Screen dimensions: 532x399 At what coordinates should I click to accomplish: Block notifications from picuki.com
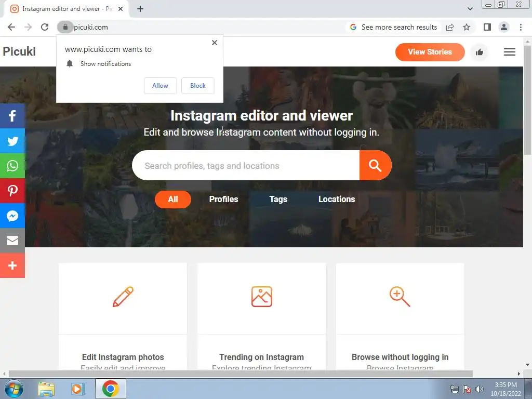[198, 86]
